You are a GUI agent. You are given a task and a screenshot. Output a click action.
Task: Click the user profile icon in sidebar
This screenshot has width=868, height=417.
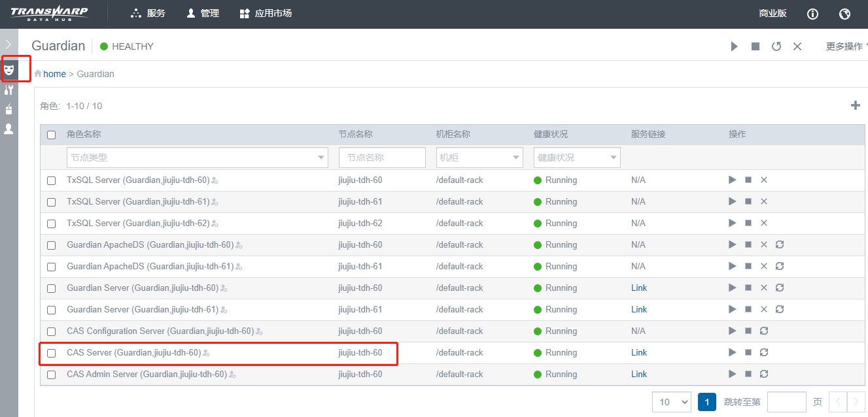(9, 129)
